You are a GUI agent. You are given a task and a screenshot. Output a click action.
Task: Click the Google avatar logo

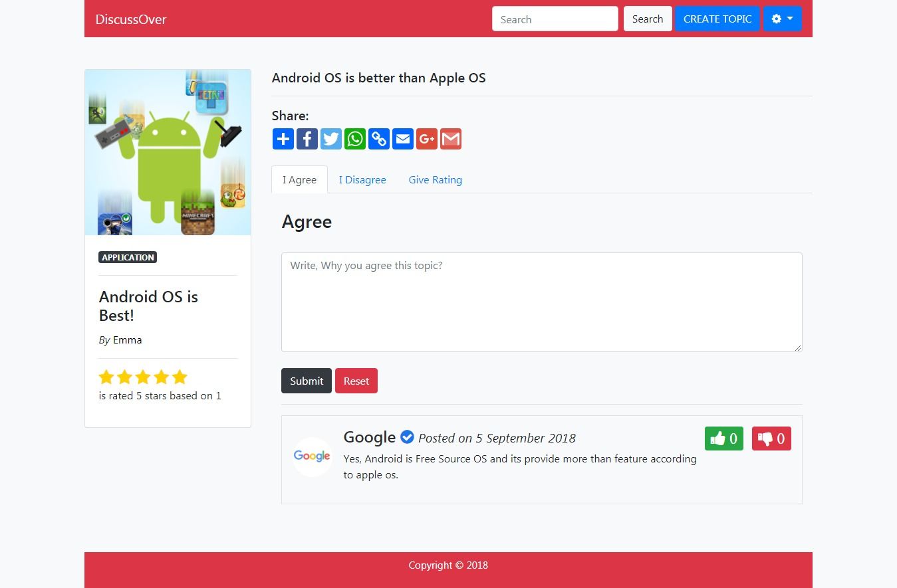point(313,456)
